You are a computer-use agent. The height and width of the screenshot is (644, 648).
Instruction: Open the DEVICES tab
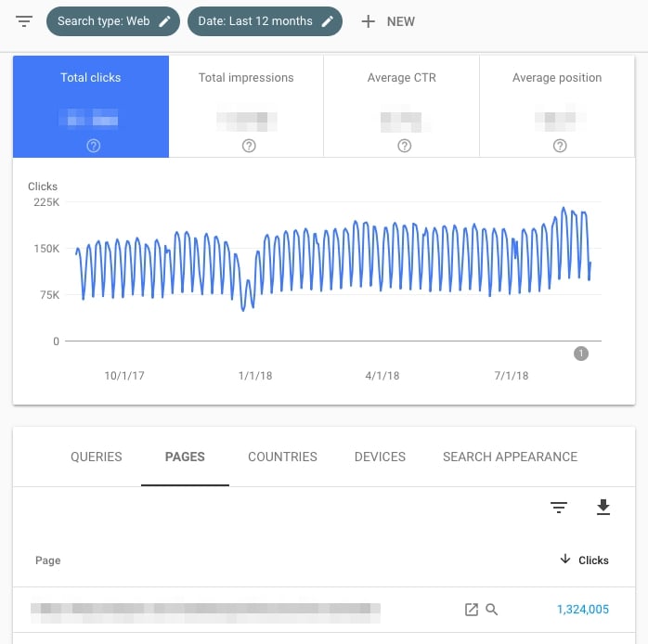380,457
